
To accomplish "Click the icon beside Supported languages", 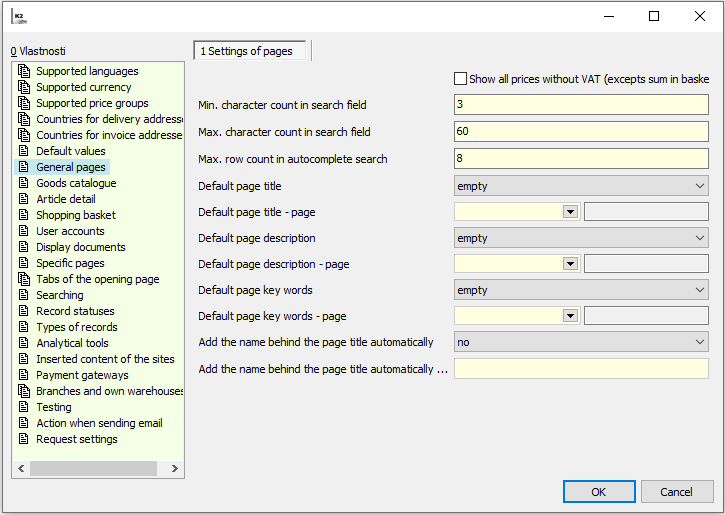I will (25, 71).
